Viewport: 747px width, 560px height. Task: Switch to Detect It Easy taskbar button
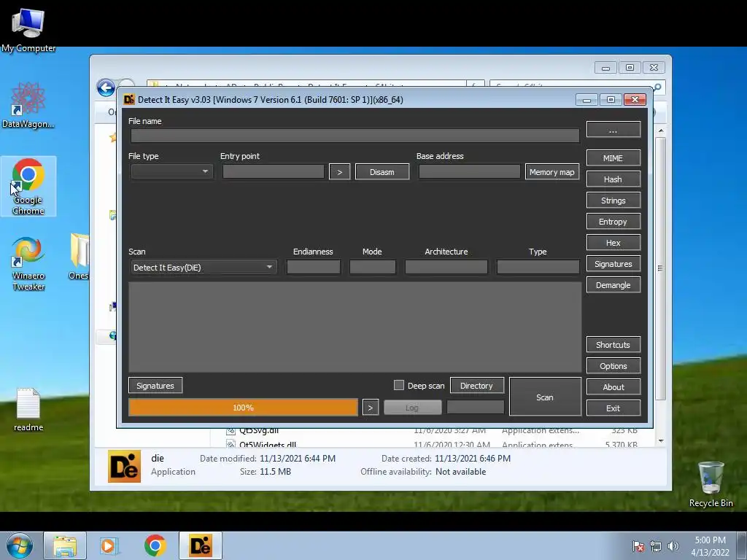tap(201, 545)
